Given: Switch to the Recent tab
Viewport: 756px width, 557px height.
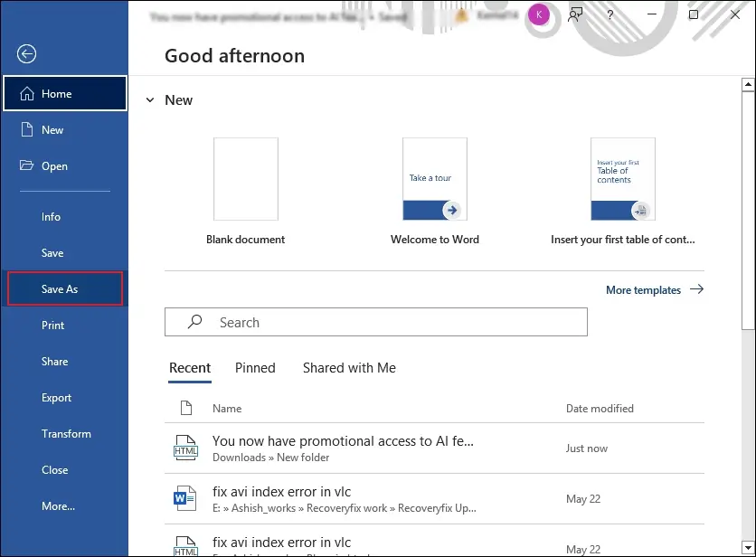Looking at the screenshot, I should point(190,368).
